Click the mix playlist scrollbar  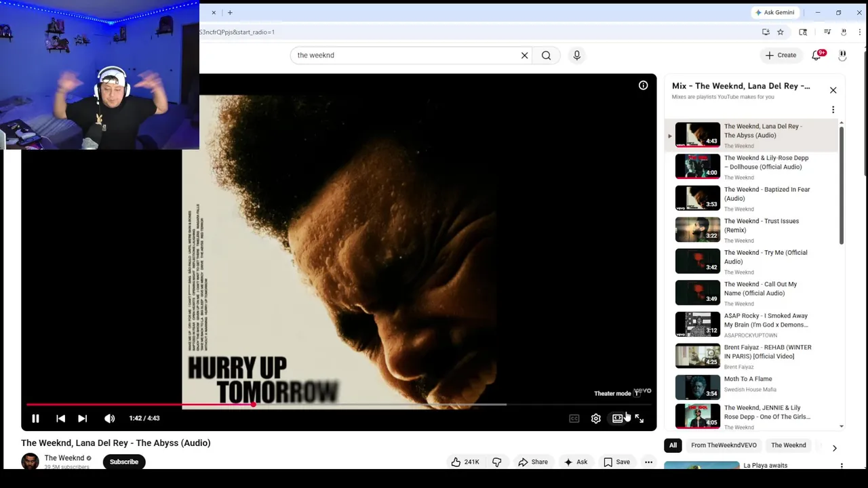(x=842, y=186)
